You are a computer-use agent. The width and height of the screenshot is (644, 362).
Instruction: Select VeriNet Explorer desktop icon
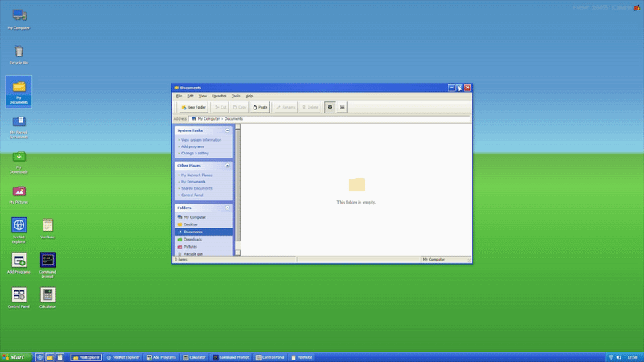tap(19, 230)
